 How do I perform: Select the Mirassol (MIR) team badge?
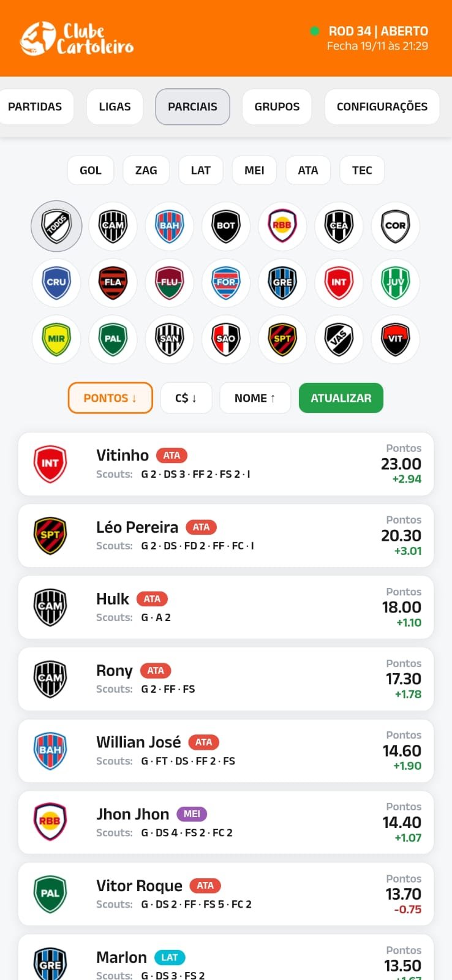coord(56,339)
